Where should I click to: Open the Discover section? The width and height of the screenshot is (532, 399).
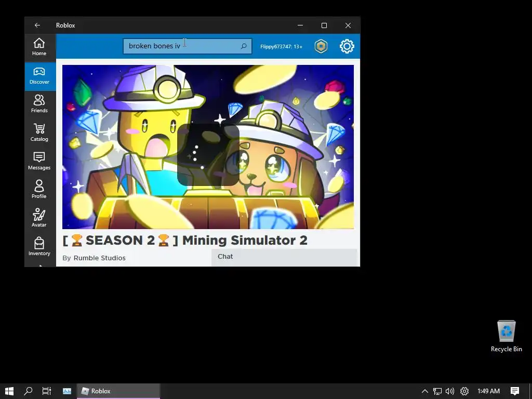click(x=39, y=76)
